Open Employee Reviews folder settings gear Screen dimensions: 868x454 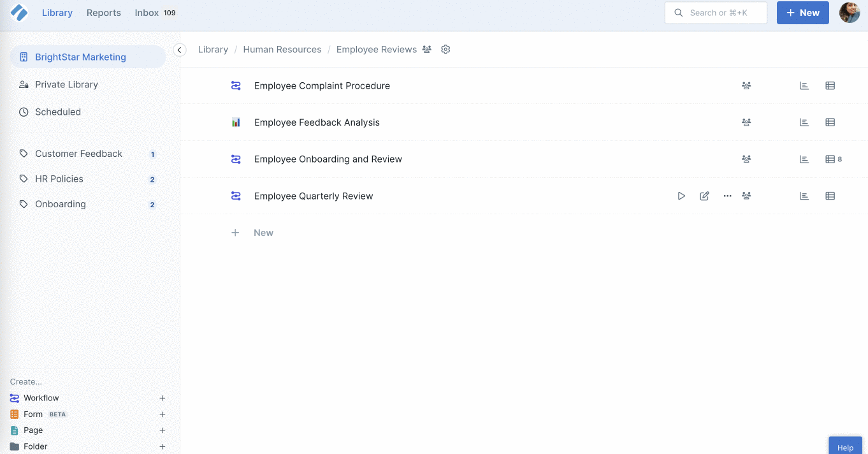[x=445, y=49]
